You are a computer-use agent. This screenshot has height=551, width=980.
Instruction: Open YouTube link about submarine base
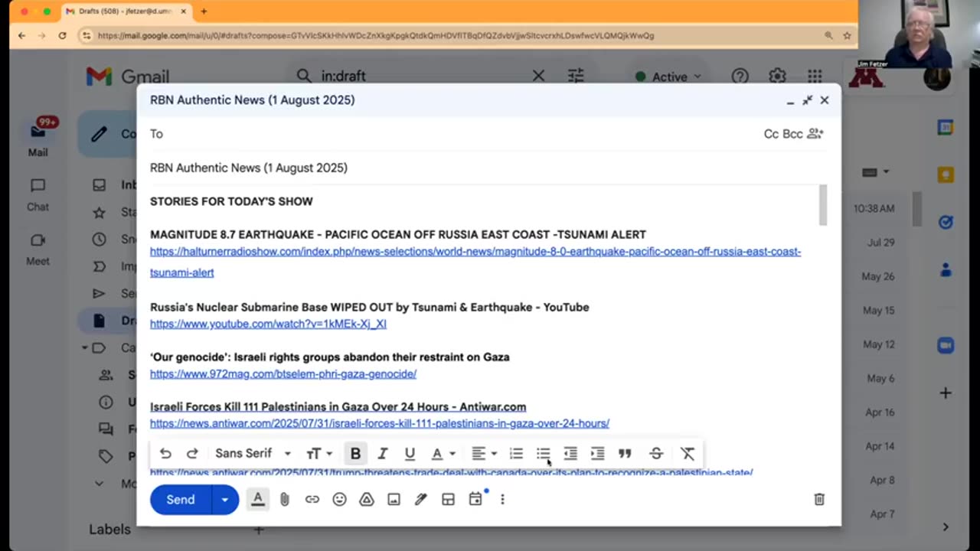click(268, 324)
